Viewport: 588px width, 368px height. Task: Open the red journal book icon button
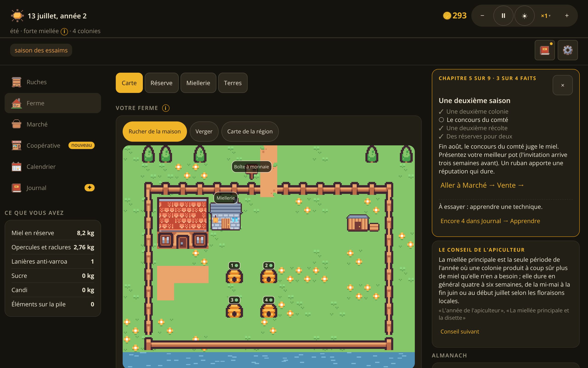coord(545,50)
